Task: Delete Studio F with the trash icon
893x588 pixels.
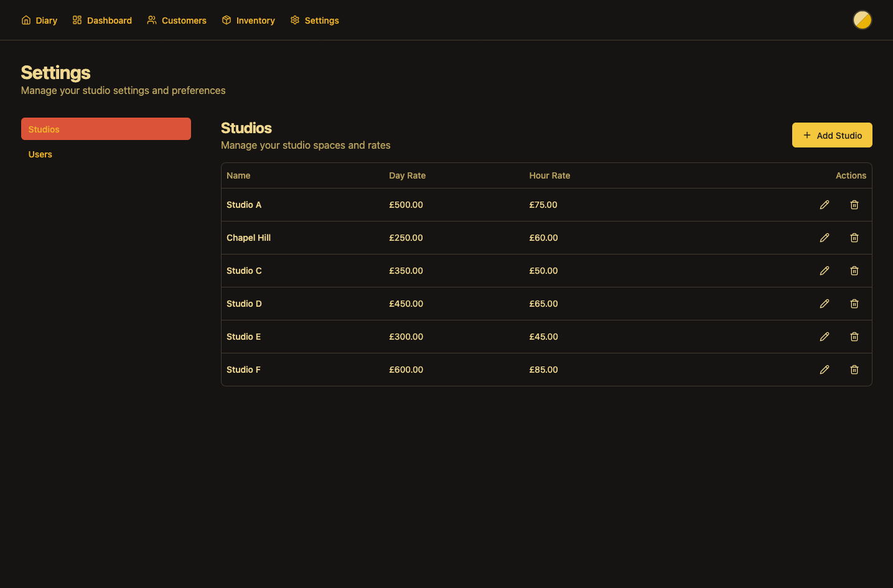Action: (854, 370)
